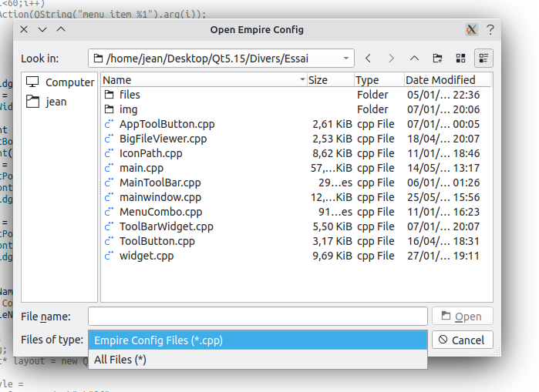The width and height of the screenshot is (539, 392).
Task: Click the cpp icon beside main.cpp
Action: (x=109, y=168)
